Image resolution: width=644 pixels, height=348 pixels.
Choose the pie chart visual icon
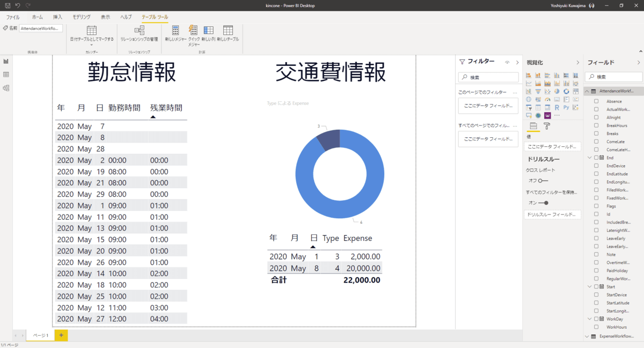557,91
